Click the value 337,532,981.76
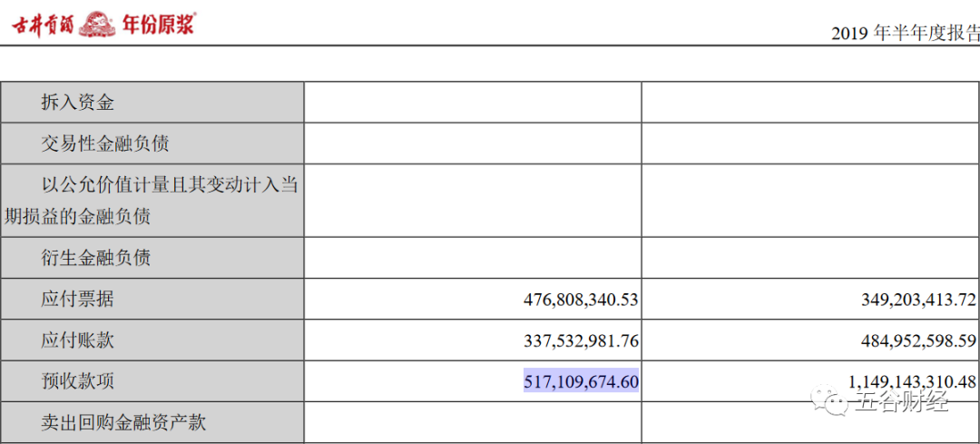The height and width of the screenshot is (444, 980). tap(582, 340)
